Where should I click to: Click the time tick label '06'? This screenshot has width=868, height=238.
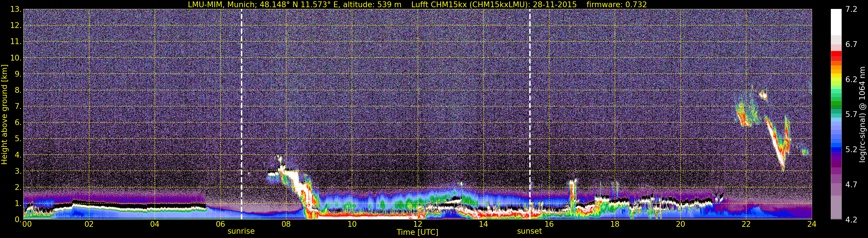(220, 224)
